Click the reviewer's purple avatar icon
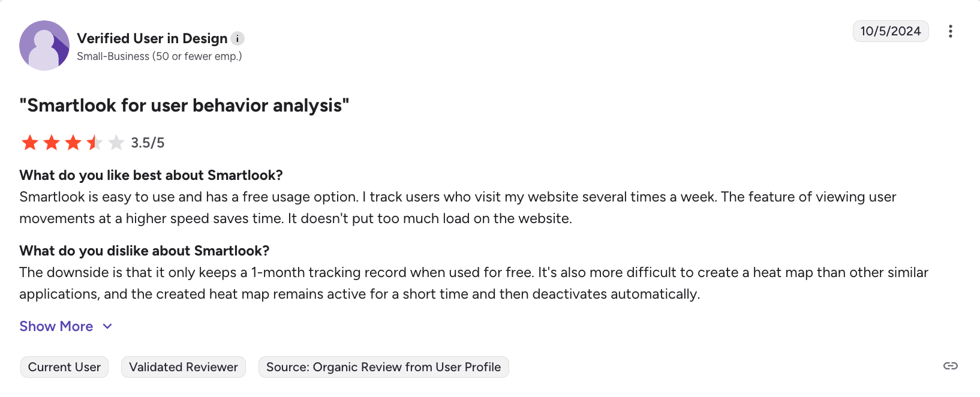Viewport: 980px width, 397px height. point(44,46)
